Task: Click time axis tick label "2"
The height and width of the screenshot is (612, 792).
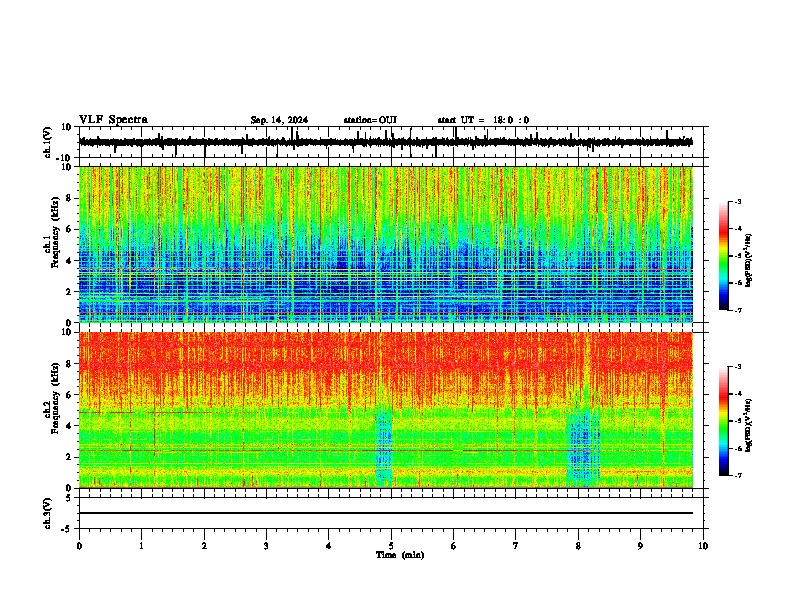Action: [204, 546]
